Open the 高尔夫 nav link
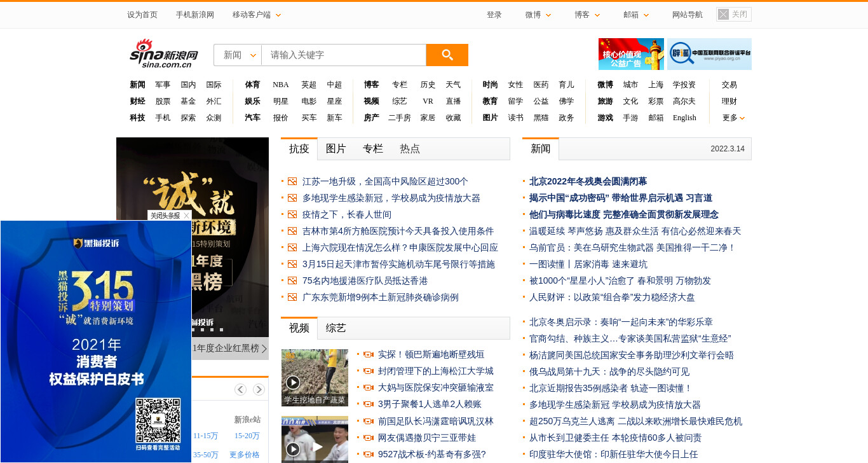The width and height of the screenshot is (868, 463). coord(684,101)
